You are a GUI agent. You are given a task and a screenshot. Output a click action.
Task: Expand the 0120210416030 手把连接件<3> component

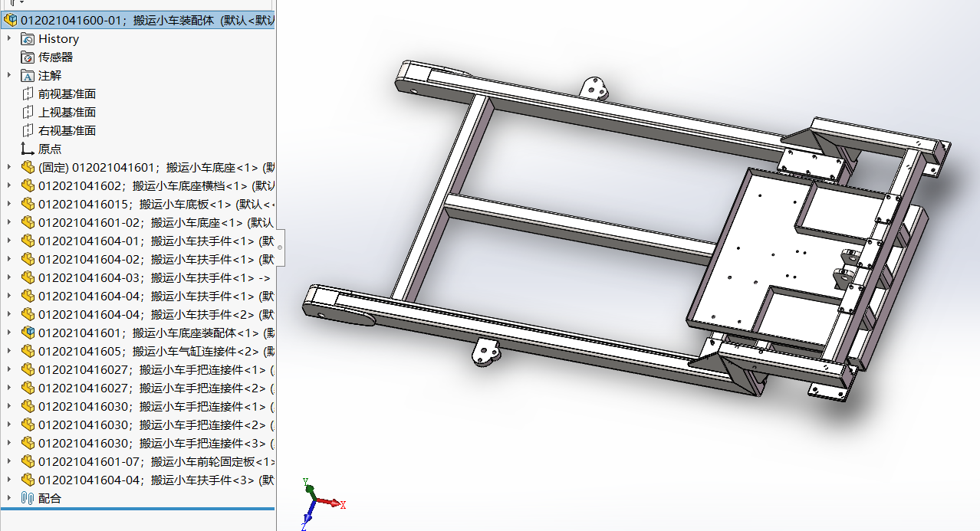9,444
